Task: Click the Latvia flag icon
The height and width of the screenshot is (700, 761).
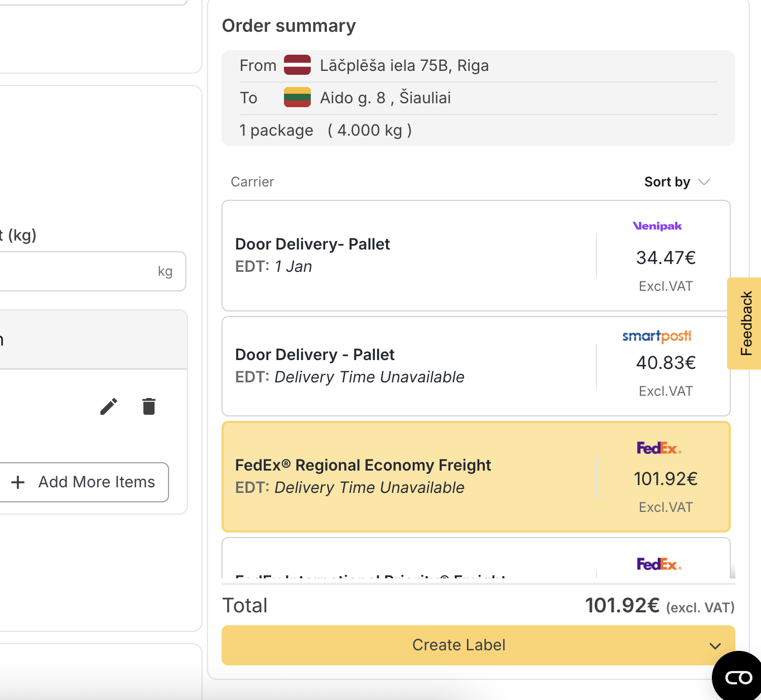Action: pyautogui.click(x=297, y=65)
